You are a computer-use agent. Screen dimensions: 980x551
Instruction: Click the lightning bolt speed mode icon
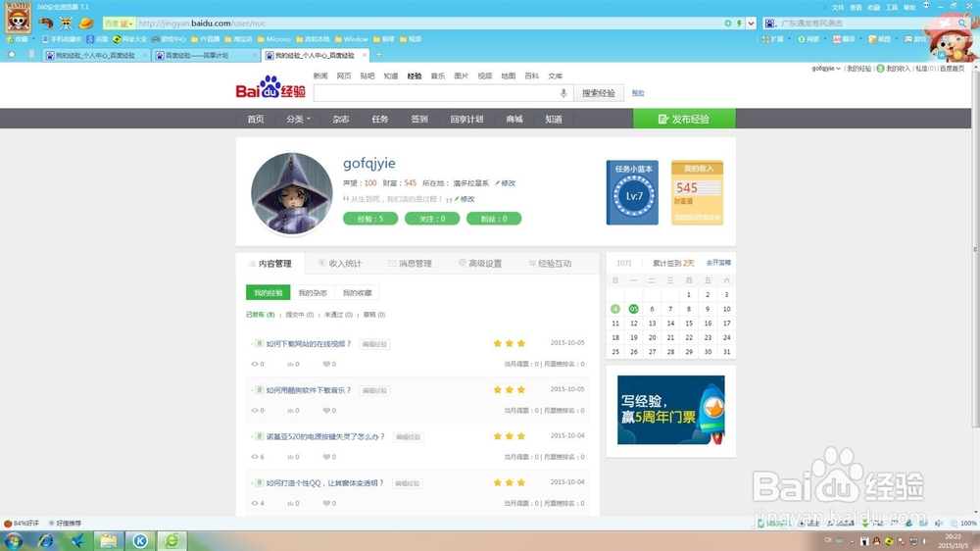739,24
